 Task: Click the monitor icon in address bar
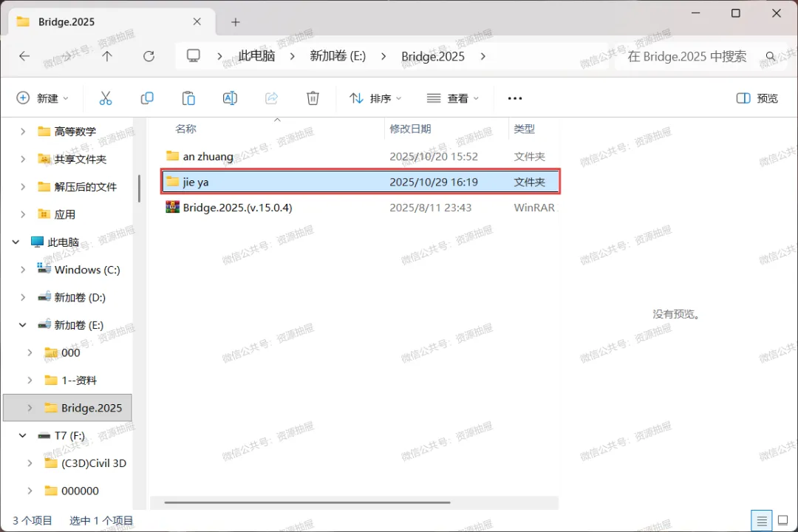194,55
